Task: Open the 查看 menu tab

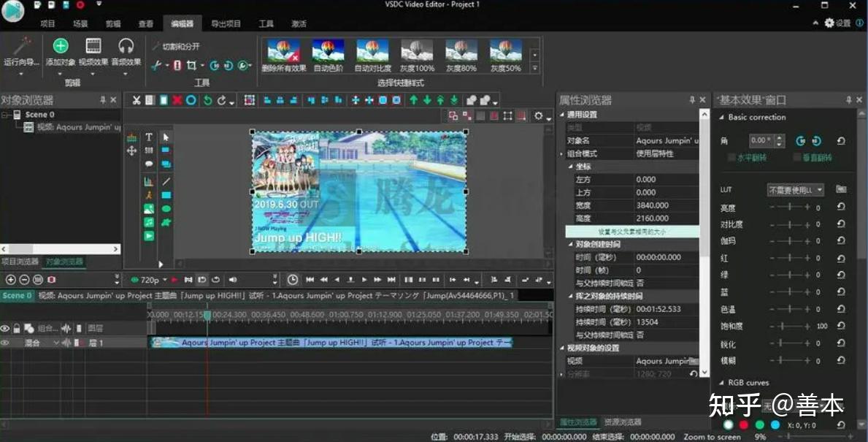Action: coord(145,23)
